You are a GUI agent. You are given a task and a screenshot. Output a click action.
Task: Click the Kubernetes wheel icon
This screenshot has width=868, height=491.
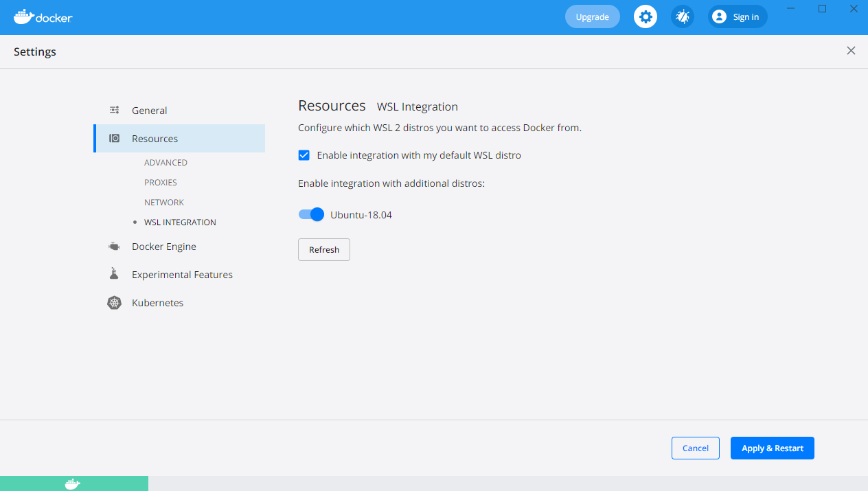point(114,303)
